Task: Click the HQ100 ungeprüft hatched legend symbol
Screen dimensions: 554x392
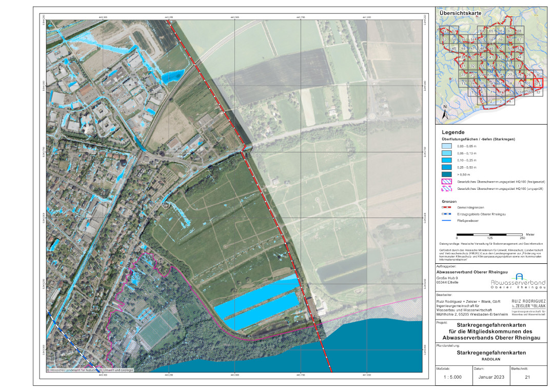Action: 448,188
